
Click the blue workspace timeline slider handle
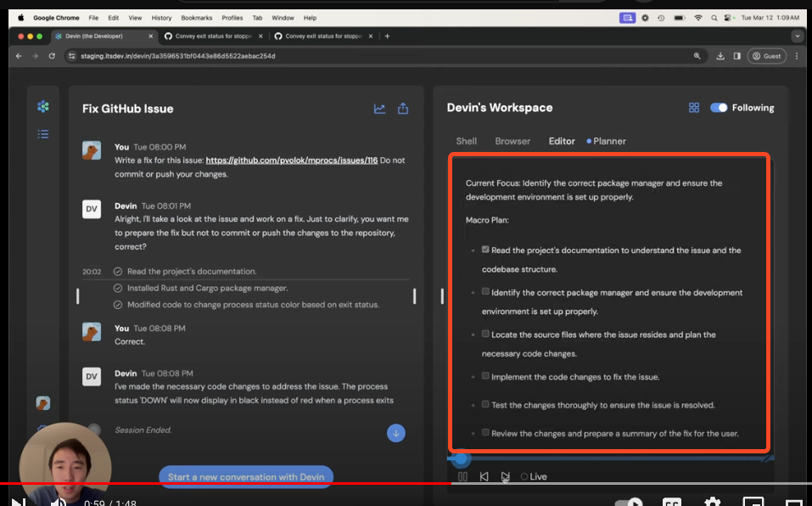tap(461, 458)
